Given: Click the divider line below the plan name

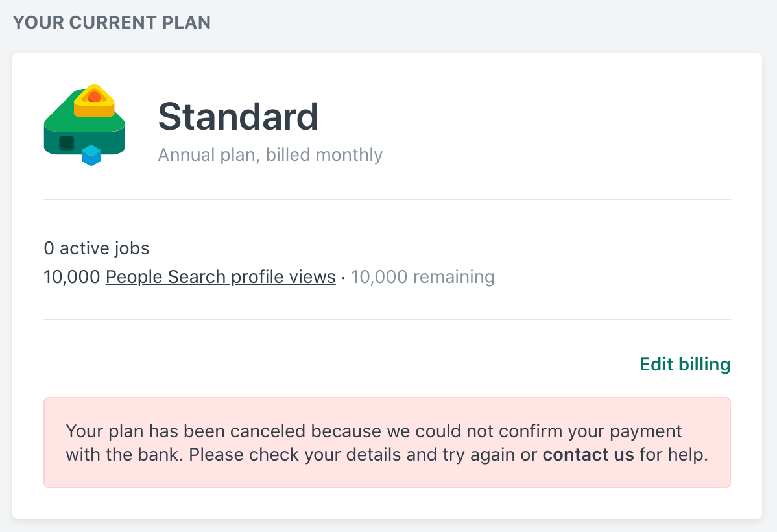Looking at the screenshot, I should point(387,197).
